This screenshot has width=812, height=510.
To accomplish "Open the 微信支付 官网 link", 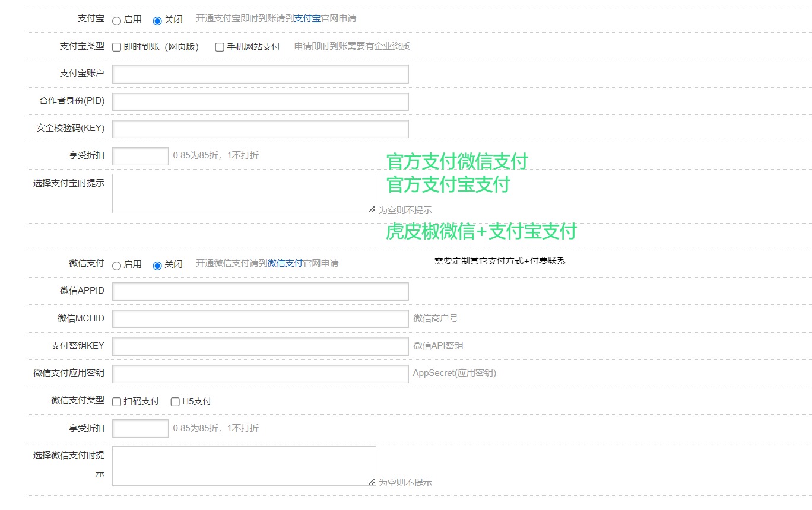I will (285, 263).
